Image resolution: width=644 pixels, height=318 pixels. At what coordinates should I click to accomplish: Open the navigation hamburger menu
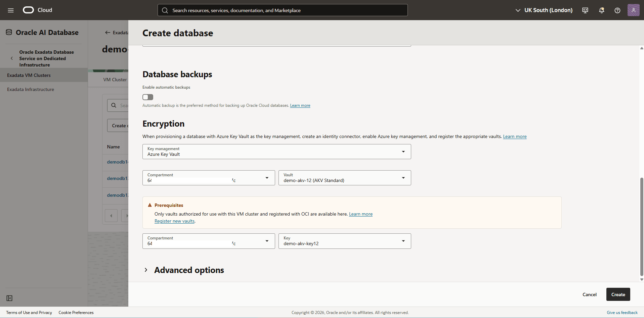(11, 10)
